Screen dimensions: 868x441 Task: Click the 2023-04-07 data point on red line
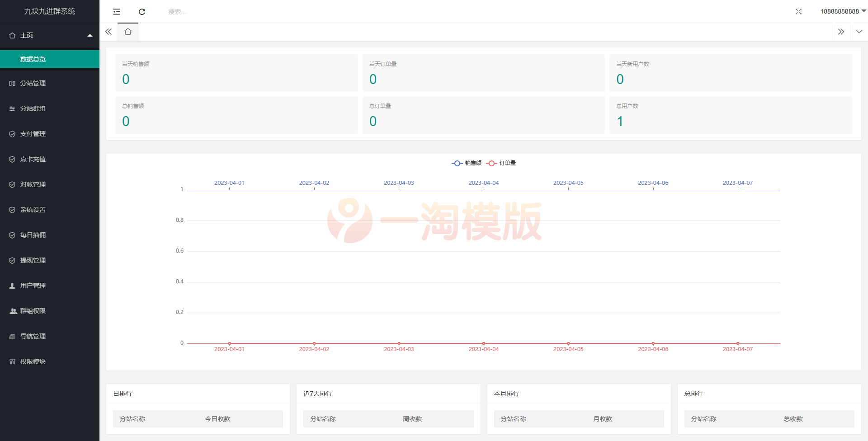pyautogui.click(x=738, y=343)
